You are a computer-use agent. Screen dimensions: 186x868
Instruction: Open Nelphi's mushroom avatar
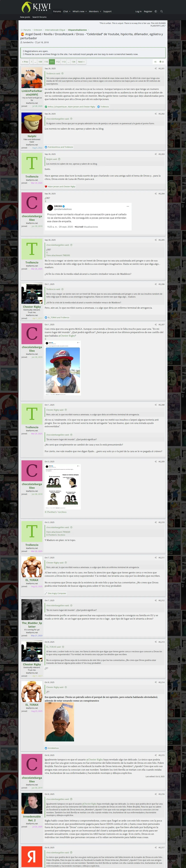[32, 123]
